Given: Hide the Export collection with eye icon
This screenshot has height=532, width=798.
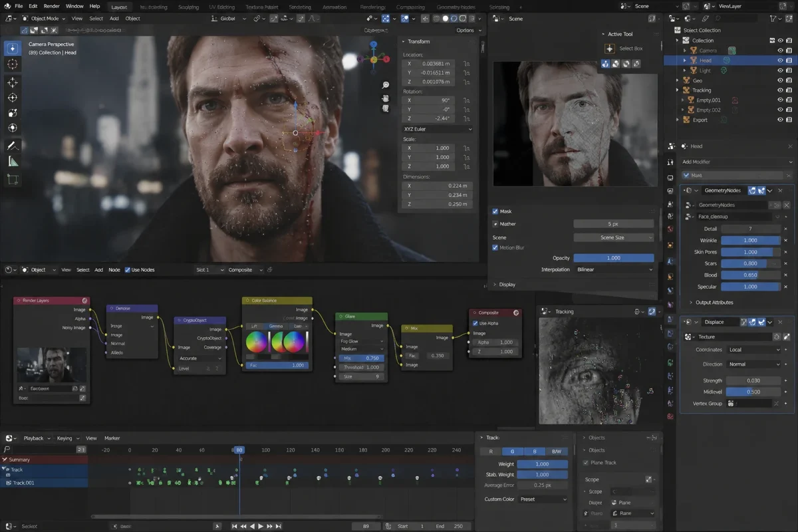Looking at the screenshot, I should coord(780,120).
